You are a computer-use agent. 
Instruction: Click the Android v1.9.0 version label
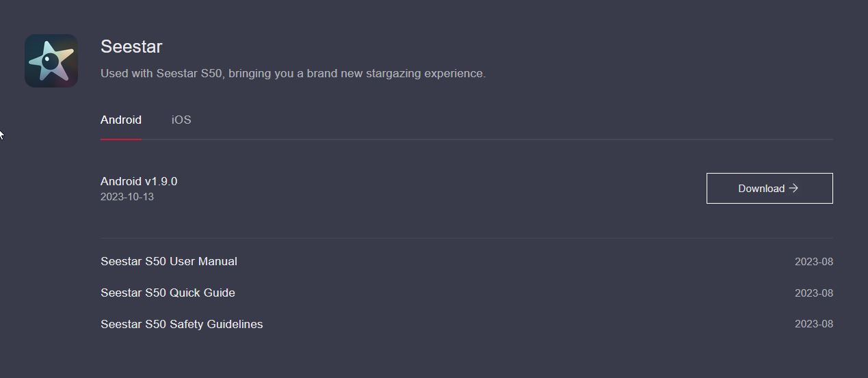pos(139,181)
